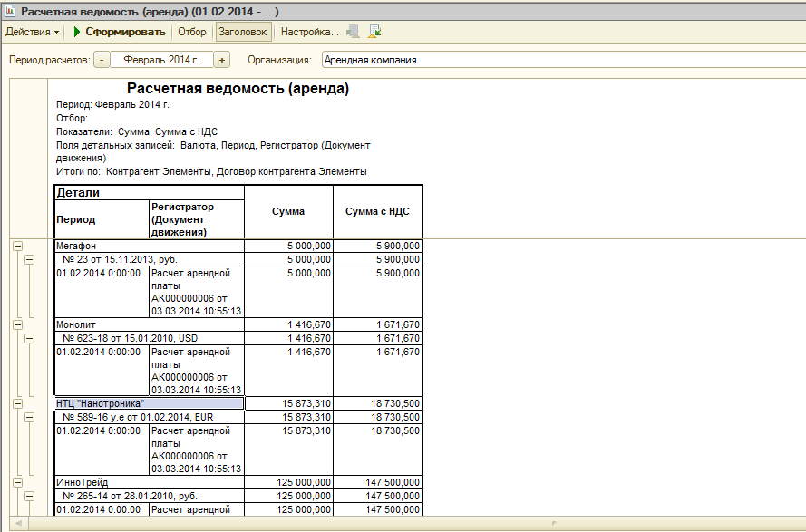Click the window icon in title bar
806x532 pixels.
pos(10,10)
